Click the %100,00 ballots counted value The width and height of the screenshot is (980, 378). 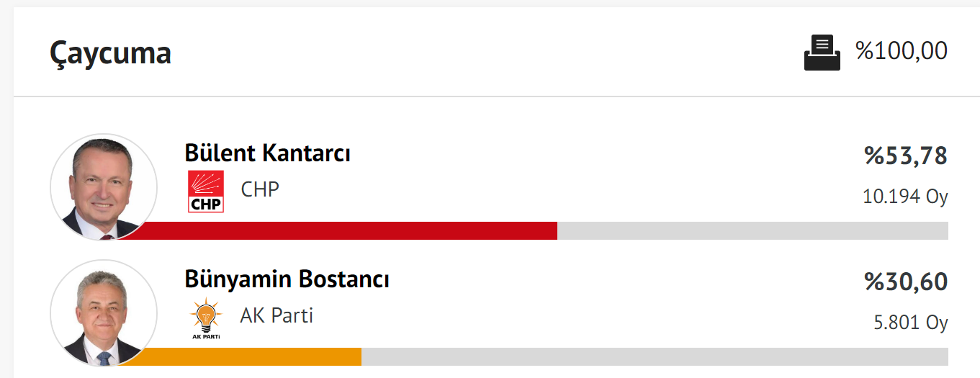pos(902,51)
